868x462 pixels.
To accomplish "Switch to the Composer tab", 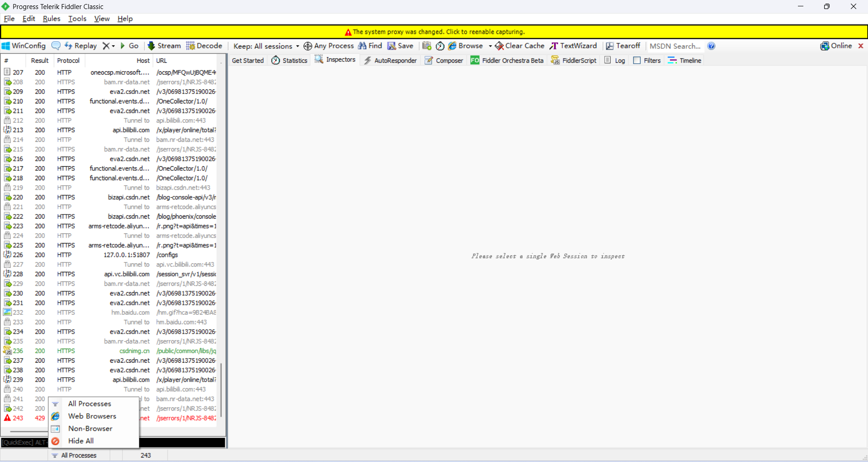I will click(444, 61).
